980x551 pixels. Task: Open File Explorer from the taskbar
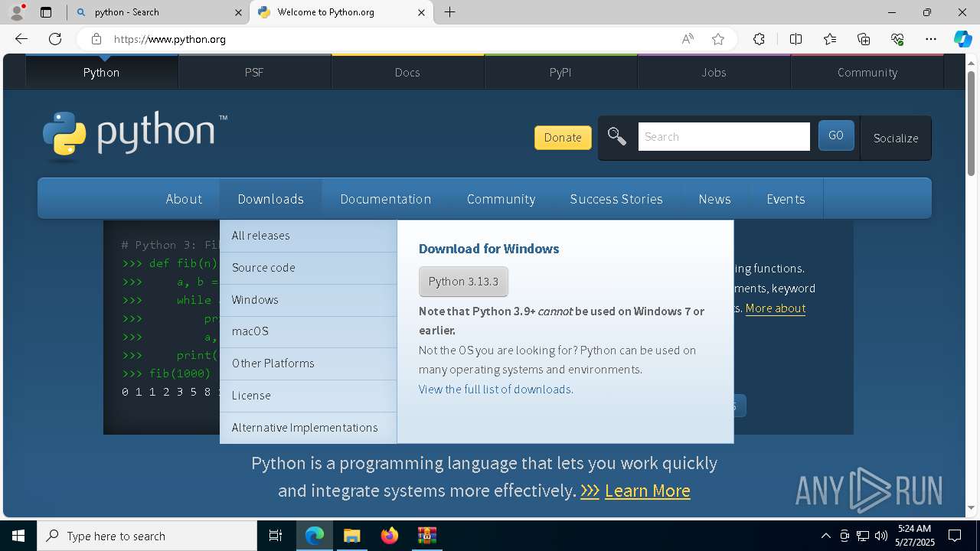pos(351,536)
